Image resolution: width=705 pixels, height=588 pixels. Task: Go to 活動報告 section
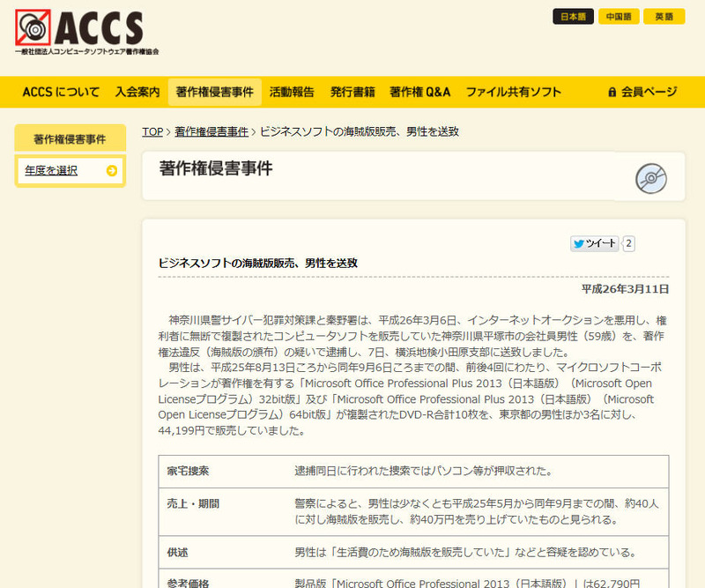coord(292,92)
